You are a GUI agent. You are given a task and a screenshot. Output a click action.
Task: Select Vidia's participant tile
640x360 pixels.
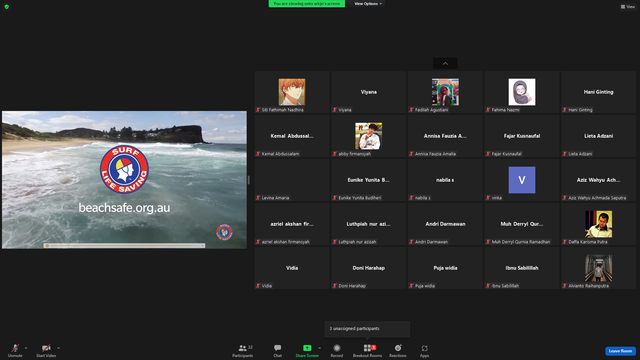(x=292, y=269)
